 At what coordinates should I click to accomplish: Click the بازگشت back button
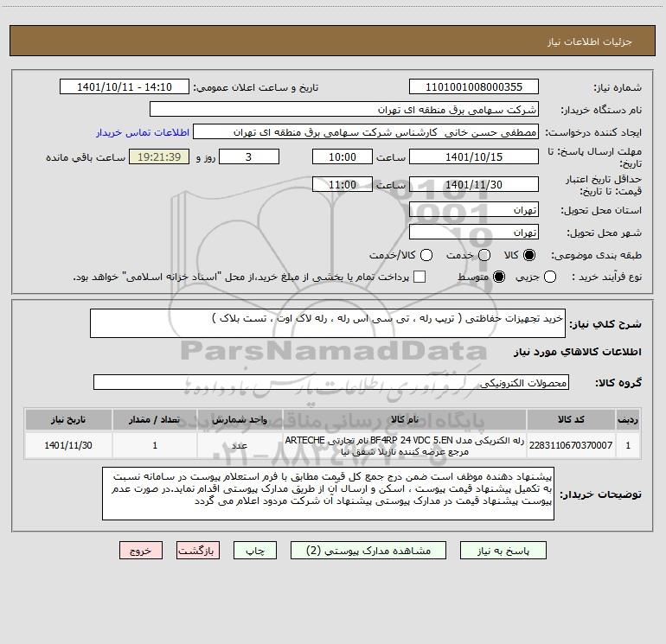coord(198,551)
